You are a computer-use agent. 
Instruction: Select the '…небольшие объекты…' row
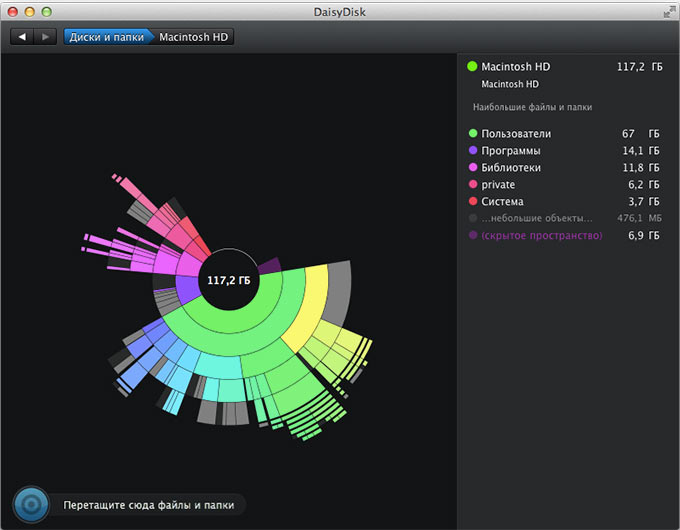pos(564,218)
